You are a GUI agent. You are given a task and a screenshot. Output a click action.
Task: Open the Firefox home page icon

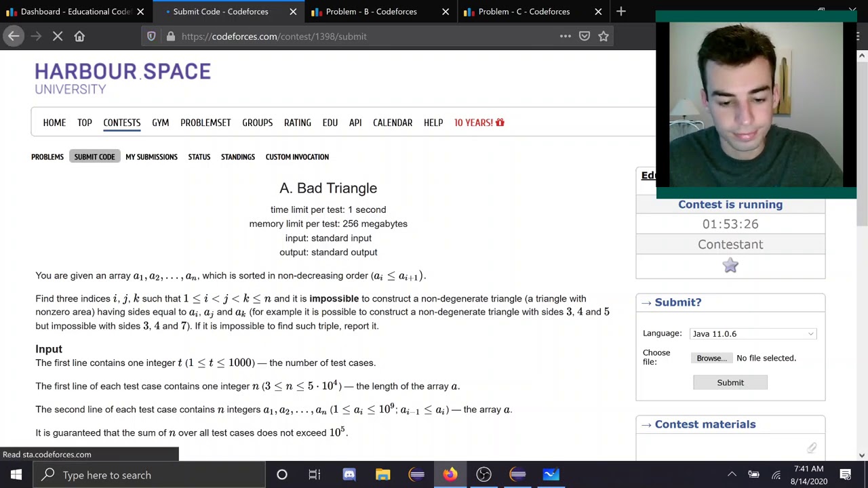[79, 36]
